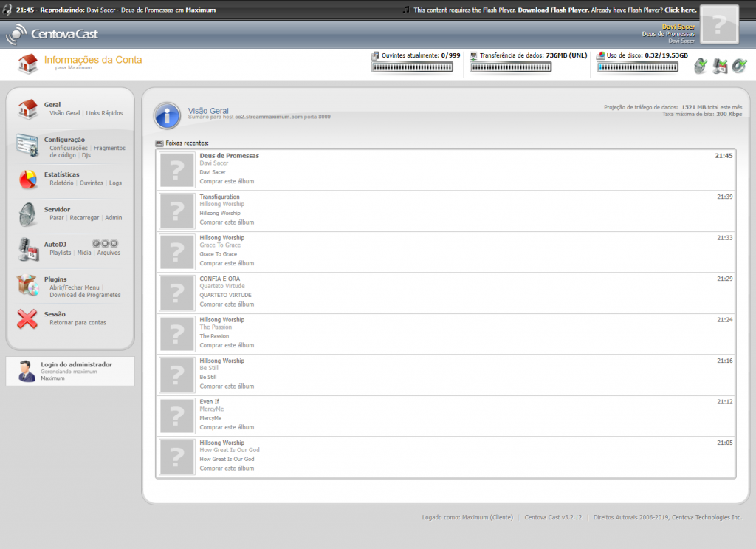Open Fragmentos de código link
Image resolution: width=756 pixels, height=549 pixels.
pyautogui.click(x=87, y=151)
